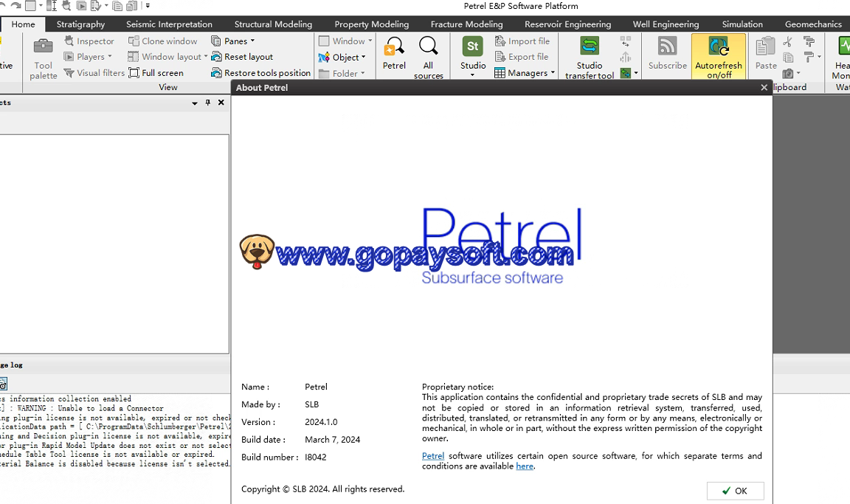Click the Petrel hyperlink in notice
Screen dimensions: 850x504
[x=433, y=456]
